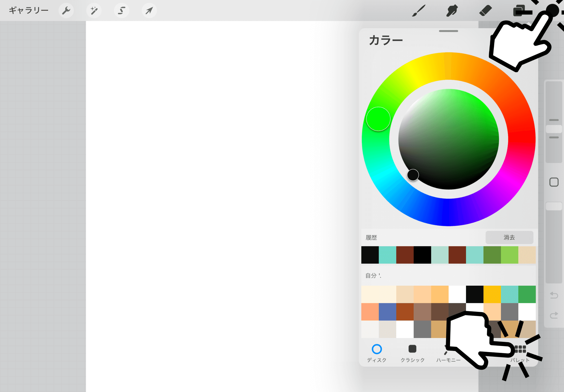Select the Smudge finger tool
This screenshot has height=392, width=564.
click(x=452, y=11)
